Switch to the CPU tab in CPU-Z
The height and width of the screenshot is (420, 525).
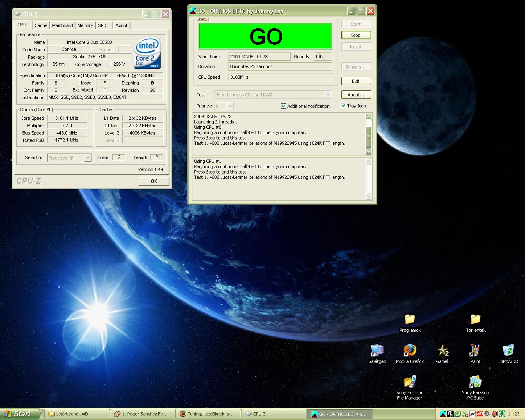pos(22,25)
